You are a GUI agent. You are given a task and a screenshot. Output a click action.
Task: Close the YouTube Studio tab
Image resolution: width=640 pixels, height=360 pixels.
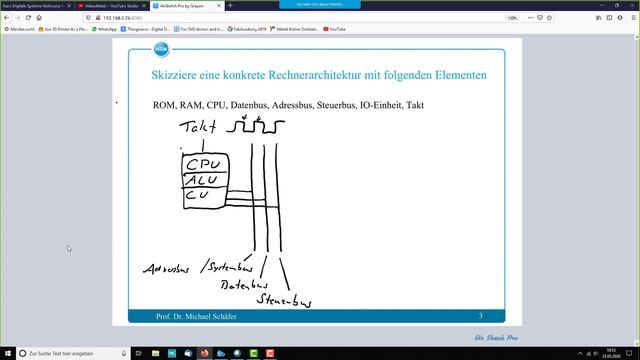144,6
